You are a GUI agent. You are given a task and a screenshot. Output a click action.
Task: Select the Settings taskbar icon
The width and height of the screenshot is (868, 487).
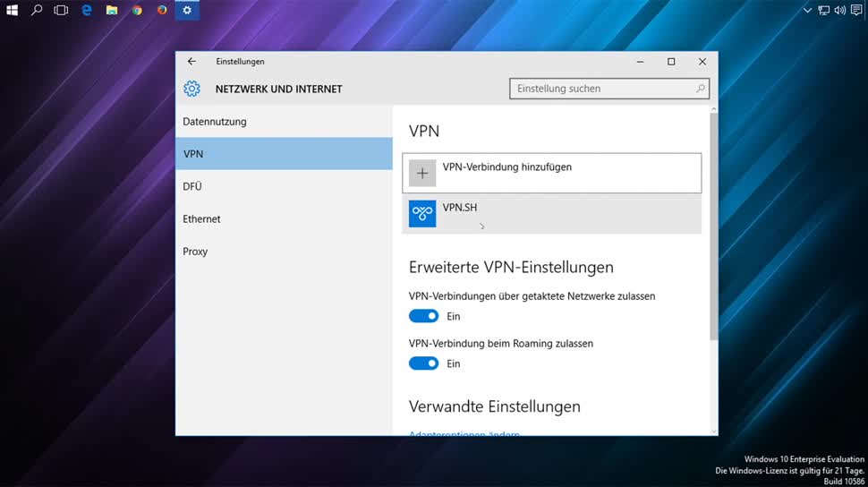pyautogui.click(x=187, y=10)
